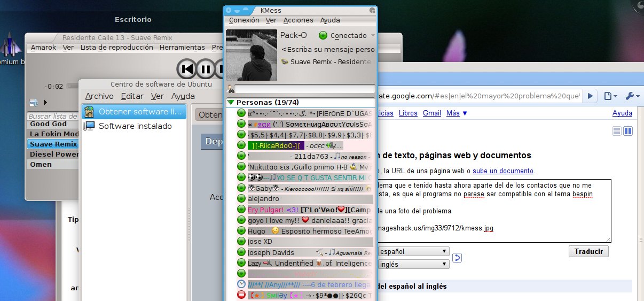This screenshot has width=644, height=301.
Task: Expand the Más menu in Google bar
Action: click(x=457, y=113)
